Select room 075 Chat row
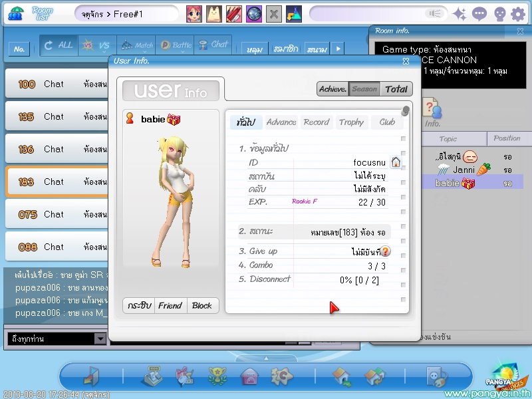The width and height of the screenshot is (532, 399). [57, 214]
